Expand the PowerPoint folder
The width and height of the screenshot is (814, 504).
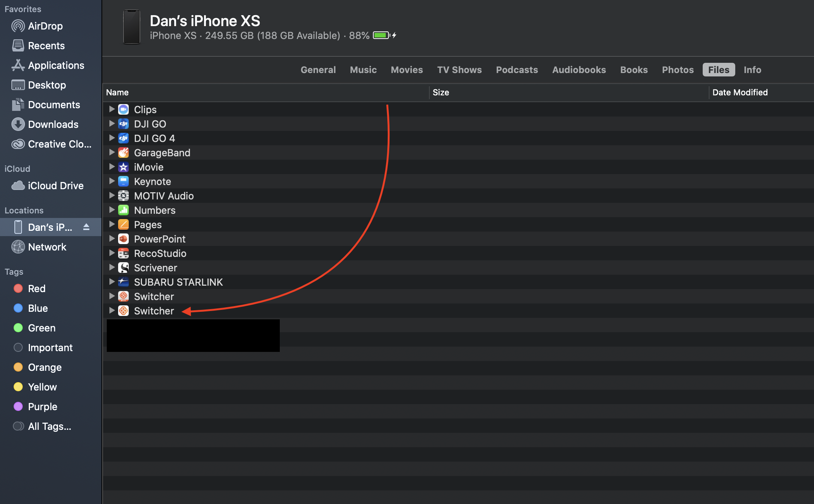pyautogui.click(x=112, y=238)
